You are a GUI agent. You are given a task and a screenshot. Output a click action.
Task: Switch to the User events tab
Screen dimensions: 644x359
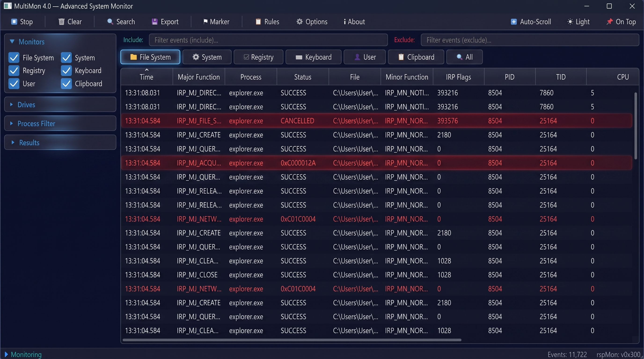365,57
